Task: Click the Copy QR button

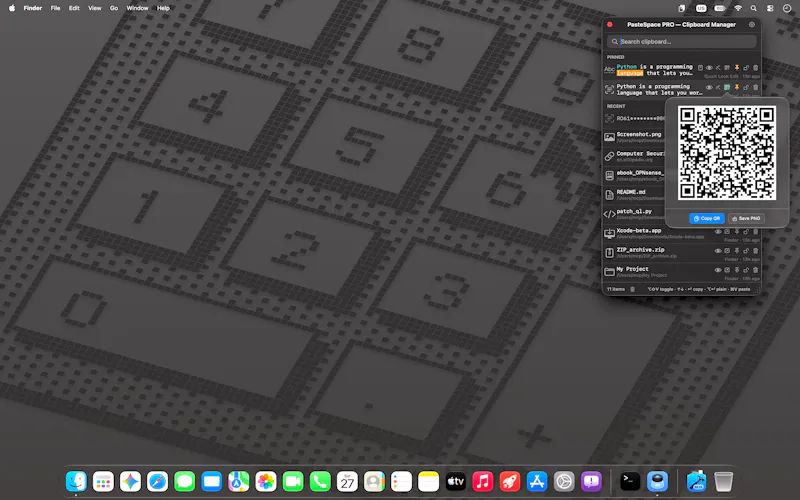Action: tap(707, 218)
